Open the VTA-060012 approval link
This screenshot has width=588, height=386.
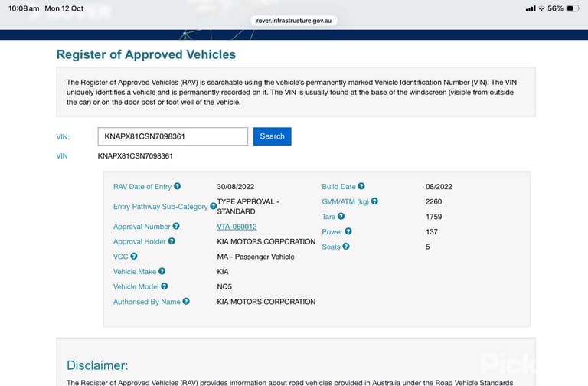[237, 227]
